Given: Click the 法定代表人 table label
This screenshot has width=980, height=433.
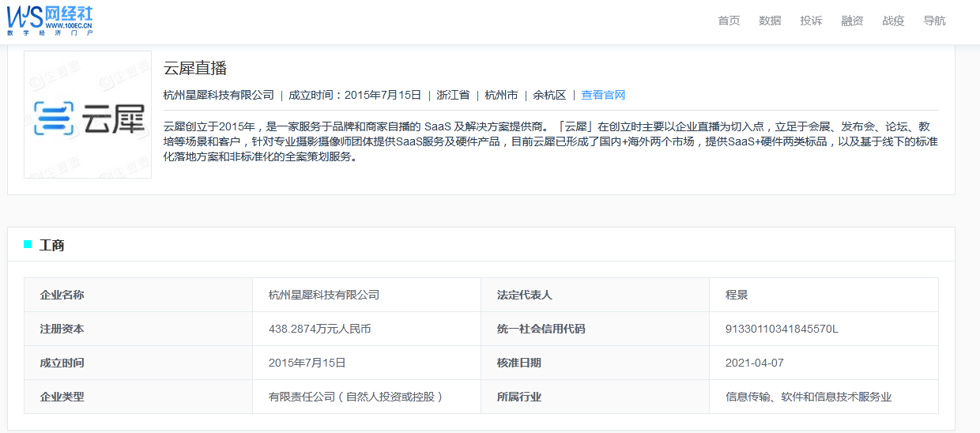Looking at the screenshot, I should (525, 295).
